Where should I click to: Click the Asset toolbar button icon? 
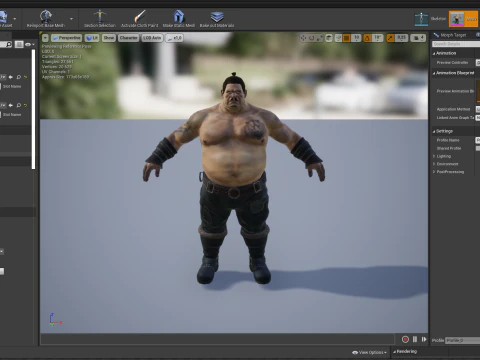pos(3,16)
